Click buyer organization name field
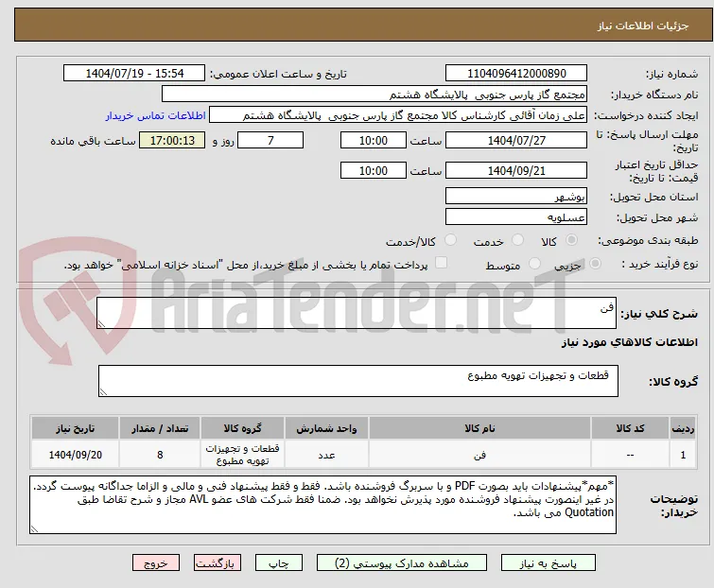714x588 pixels. (x=374, y=95)
